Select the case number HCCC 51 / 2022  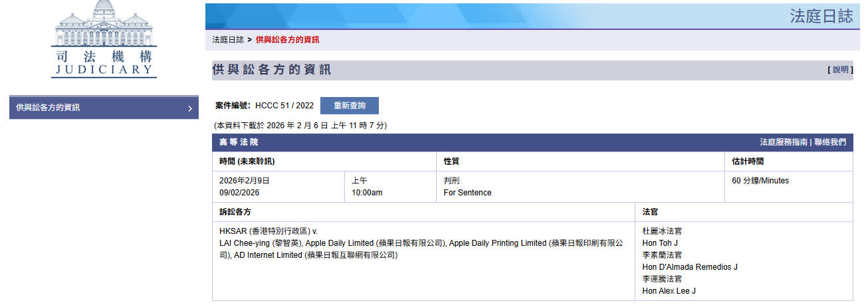pyautogui.click(x=284, y=106)
